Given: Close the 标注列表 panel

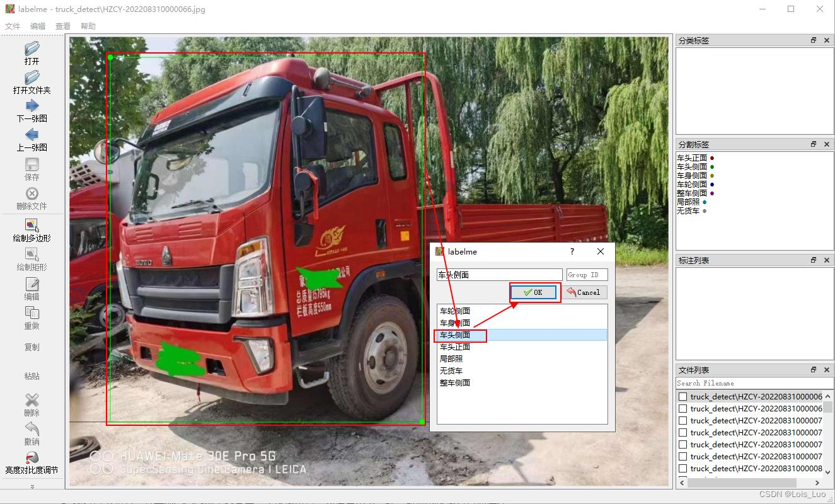Looking at the screenshot, I should click(827, 260).
